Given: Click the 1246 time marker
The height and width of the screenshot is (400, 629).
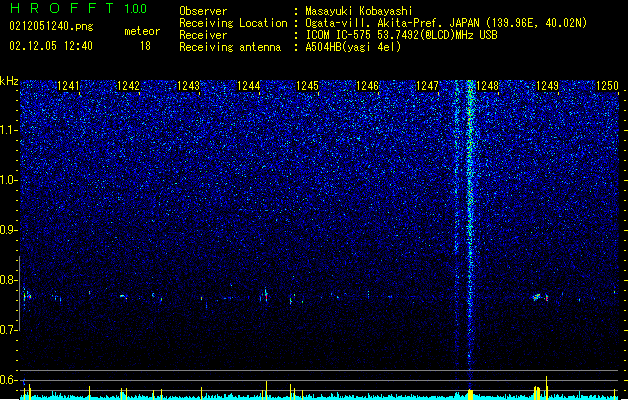Looking at the screenshot, I should click(x=367, y=86).
